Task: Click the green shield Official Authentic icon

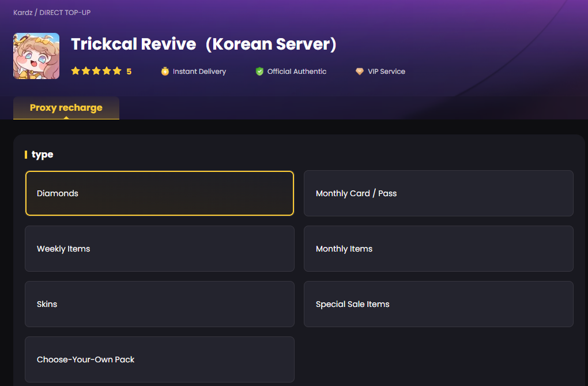Action: click(x=259, y=72)
